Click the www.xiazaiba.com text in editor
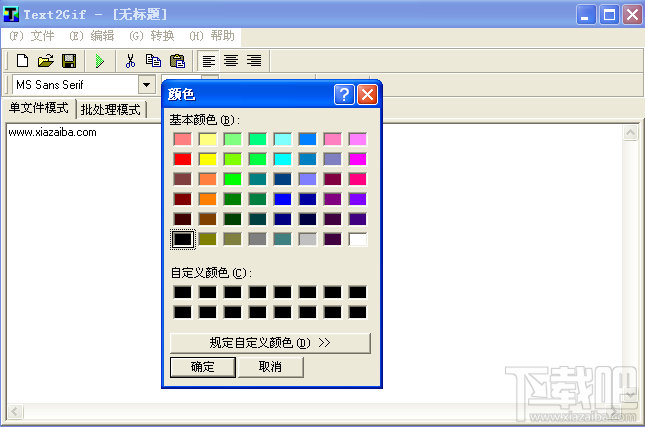The width and height of the screenshot is (645, 427). (52, 132)
